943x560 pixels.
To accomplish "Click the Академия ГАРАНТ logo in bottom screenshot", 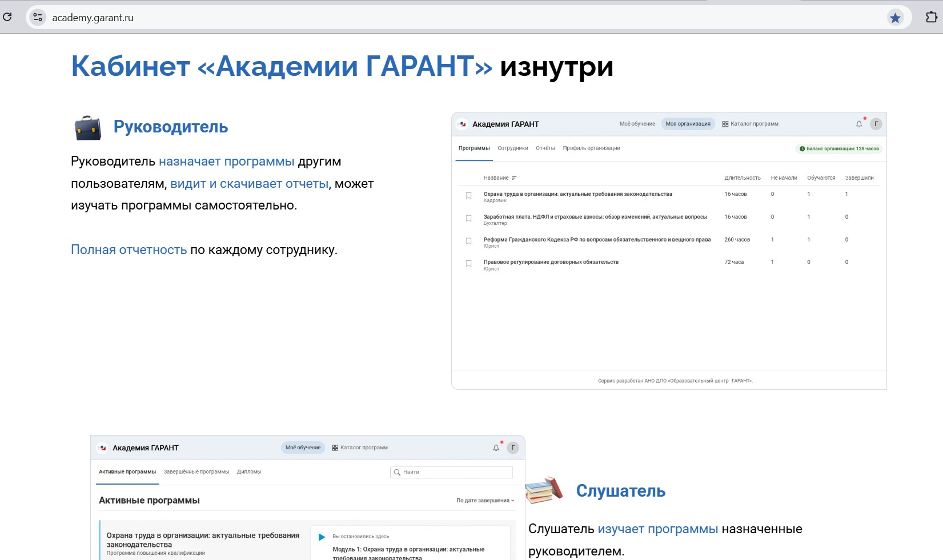I will coord(102,448).
